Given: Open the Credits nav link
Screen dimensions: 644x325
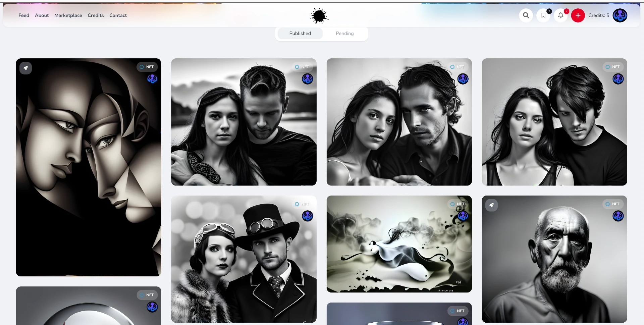Looking at the screenshot, I should click(96, 15).
